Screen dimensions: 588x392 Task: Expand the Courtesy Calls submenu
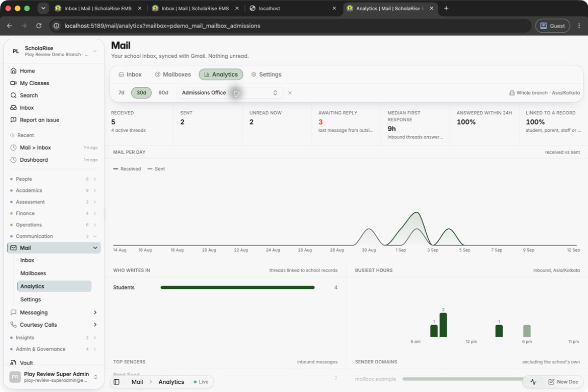click(x=95, y=325)
